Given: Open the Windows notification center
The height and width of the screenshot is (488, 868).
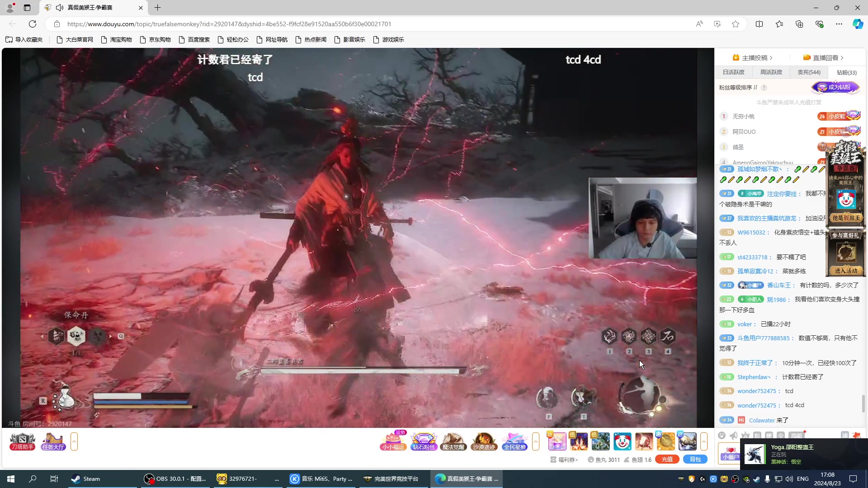Looking at the screenshot, I should pyautogui.click(x=853, y=479).
